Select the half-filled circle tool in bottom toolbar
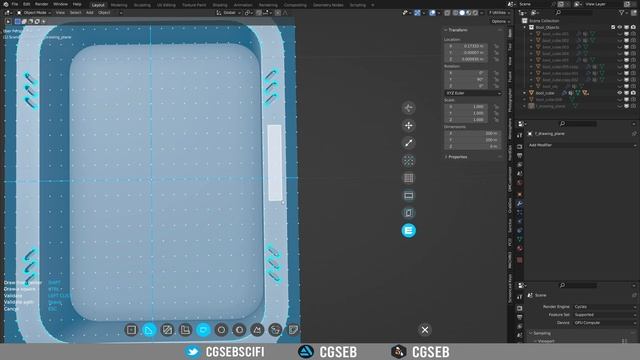The image size is (640, 360). point(239,330)
